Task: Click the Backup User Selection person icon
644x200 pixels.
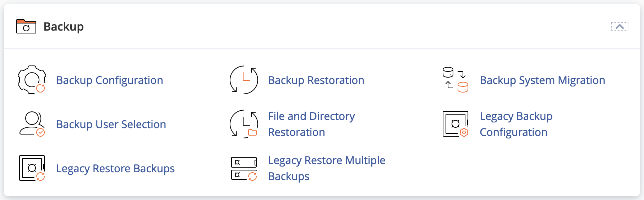Action: point(32,124)
